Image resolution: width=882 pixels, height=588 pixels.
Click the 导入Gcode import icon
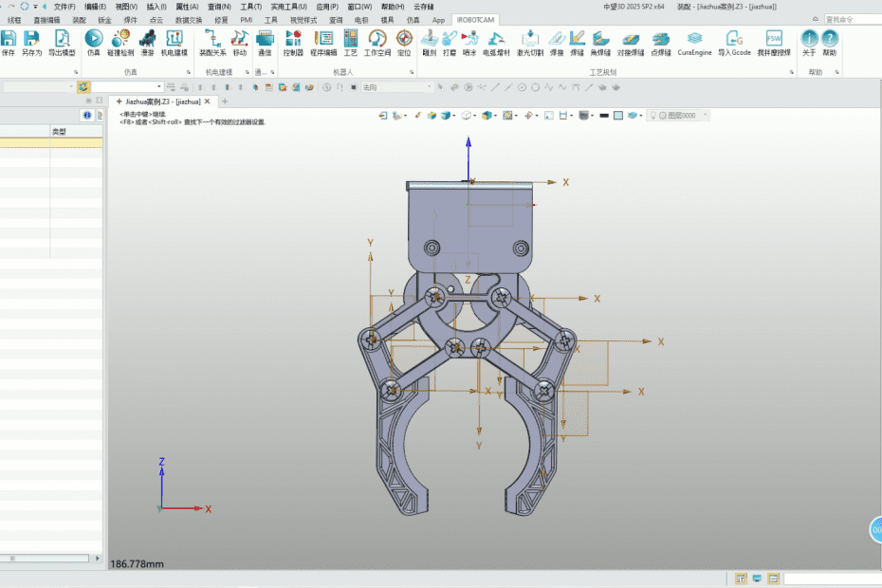[x=734, y=40]
